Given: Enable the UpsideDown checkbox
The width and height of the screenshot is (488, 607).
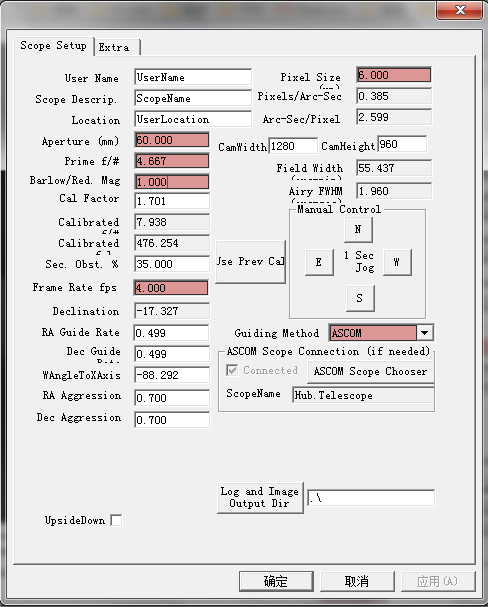Looking at the screenshot, I should pyautogui.click(x=116, y=520).
